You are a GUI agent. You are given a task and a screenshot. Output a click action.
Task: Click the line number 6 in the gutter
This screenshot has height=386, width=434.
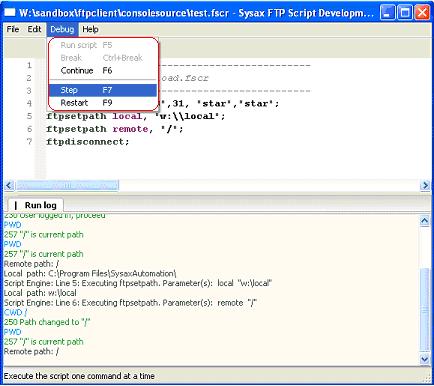(x=29, y=129)
